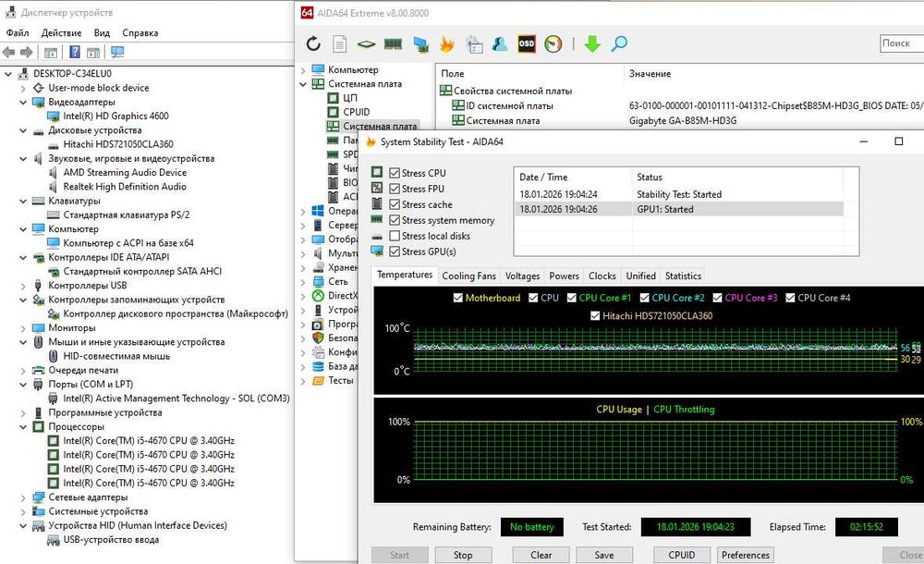Expand the Системные устройства node
Image resolution: width=924 pixels, height=564 pixels.
click(23, 511)
